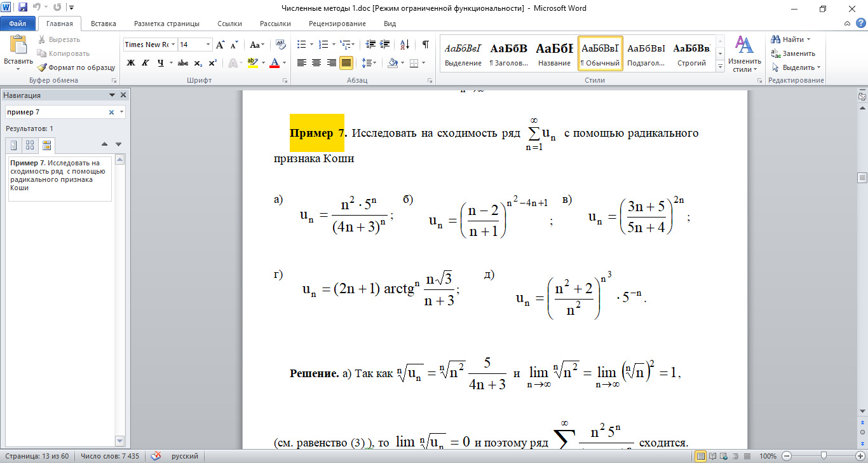Image resolution: width=868 pixels, height=463 pixels.
Task: Open the font name Times New Roman dropdown
Action: (173, 45)
